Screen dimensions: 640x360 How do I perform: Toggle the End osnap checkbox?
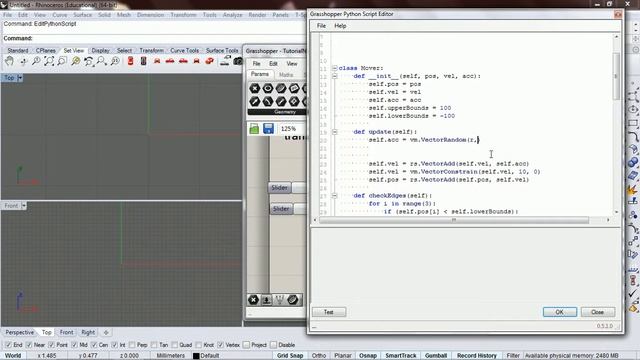tap(8, 345)
